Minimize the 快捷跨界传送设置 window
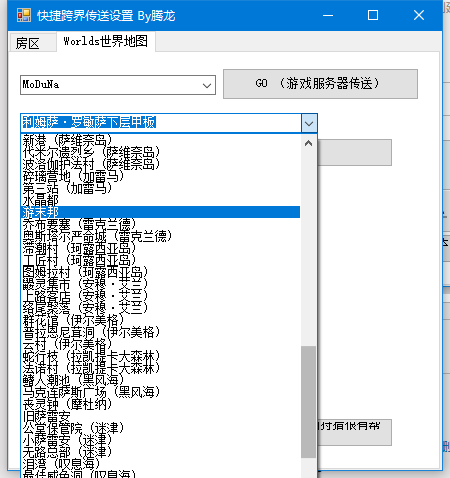This screenshot has height=478, width=450. (328, 15)
